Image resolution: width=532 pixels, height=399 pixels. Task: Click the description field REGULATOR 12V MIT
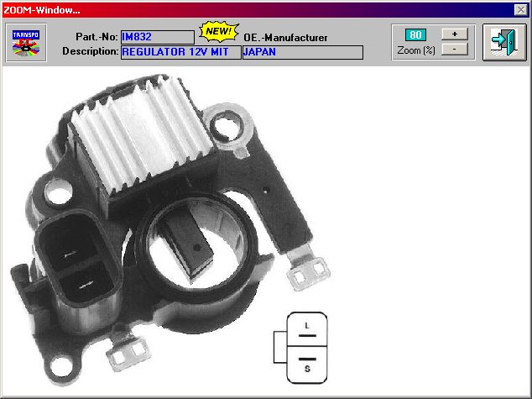(181, 52)
